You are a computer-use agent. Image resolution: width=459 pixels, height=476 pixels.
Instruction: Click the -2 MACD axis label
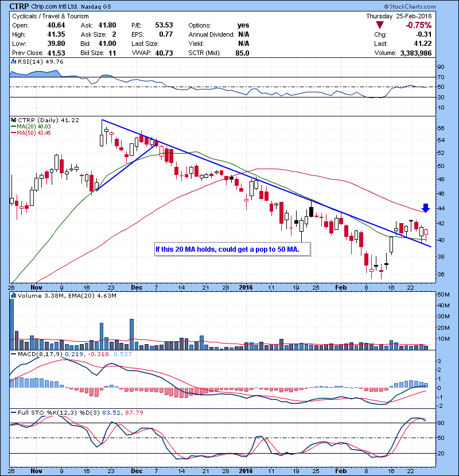coord(439,406)
